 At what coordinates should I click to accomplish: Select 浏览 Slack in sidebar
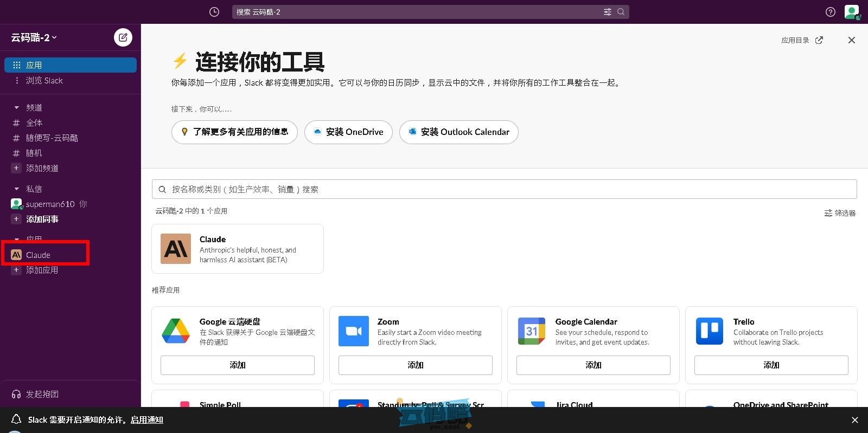(x=44, y=81)
